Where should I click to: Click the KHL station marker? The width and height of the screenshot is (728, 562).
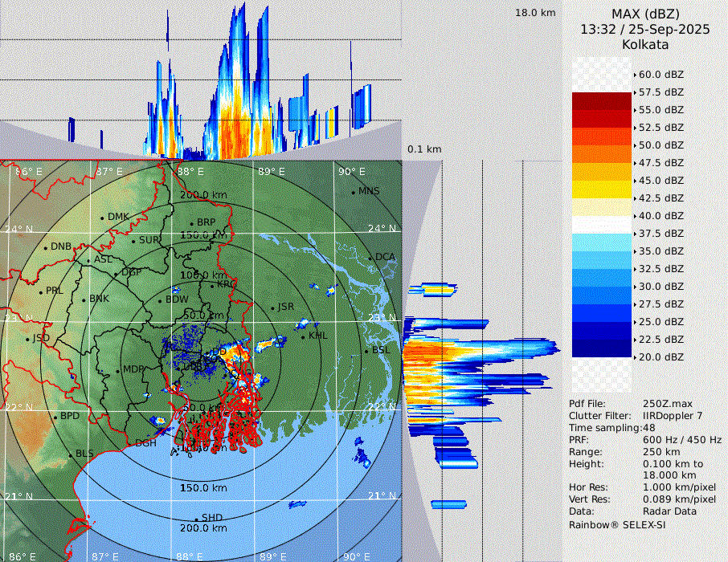(x=303, y=336)
